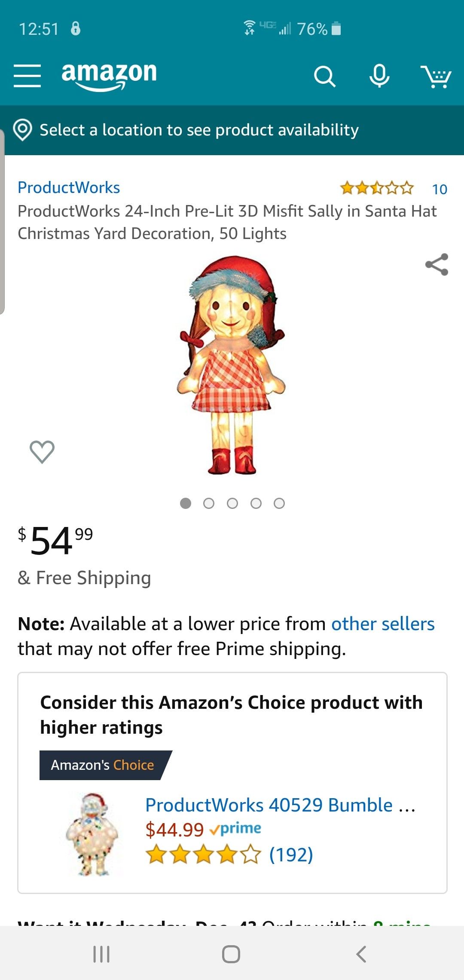The width and height of the screenshot is (464, 980).
Task: Open the other sellers link
Action: [383, 624]
